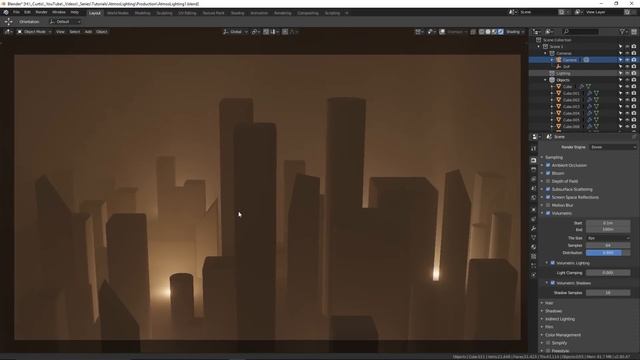The height and width of the screenshot is (360, 640).
Task: Switch to the Shading workspace tab
Action: [x=237, y=13]
